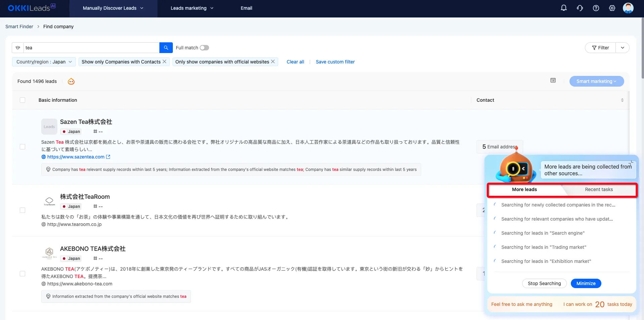Open the help question mark icon
Screen dimensions: 644x320
coord(596,8)
